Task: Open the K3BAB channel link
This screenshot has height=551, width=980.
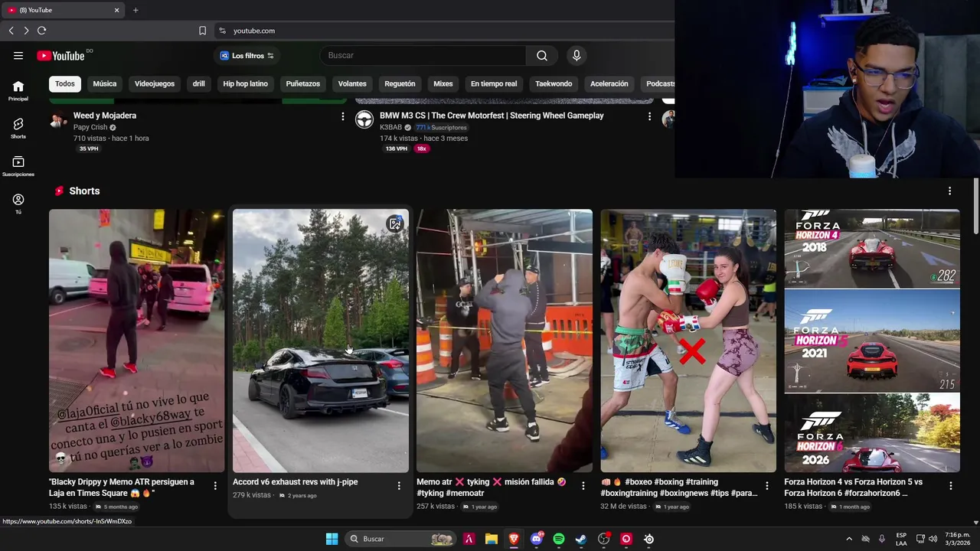Action: (390, 127)
